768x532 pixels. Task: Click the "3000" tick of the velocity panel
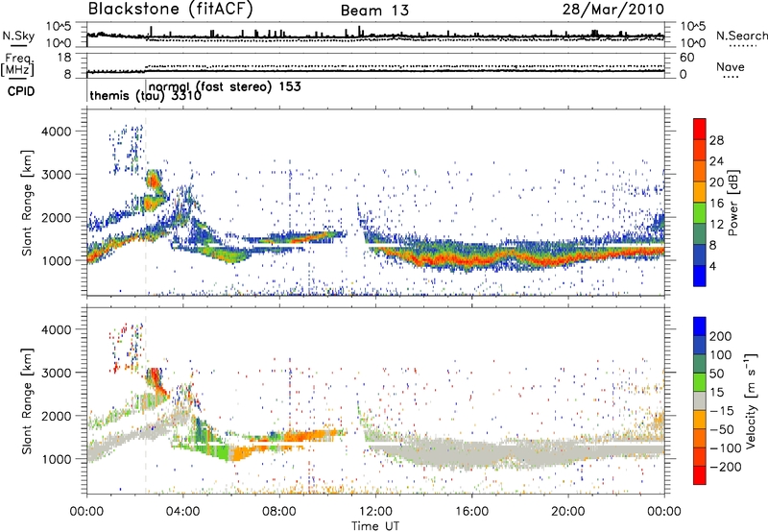57,373
